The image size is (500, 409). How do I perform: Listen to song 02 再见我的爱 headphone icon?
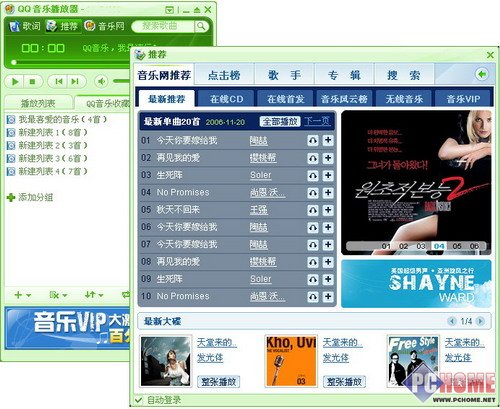[x=313, y=158]
